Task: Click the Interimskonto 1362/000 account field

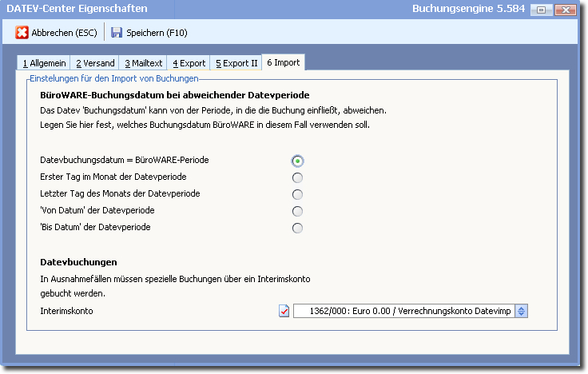Action: [404, 312]
